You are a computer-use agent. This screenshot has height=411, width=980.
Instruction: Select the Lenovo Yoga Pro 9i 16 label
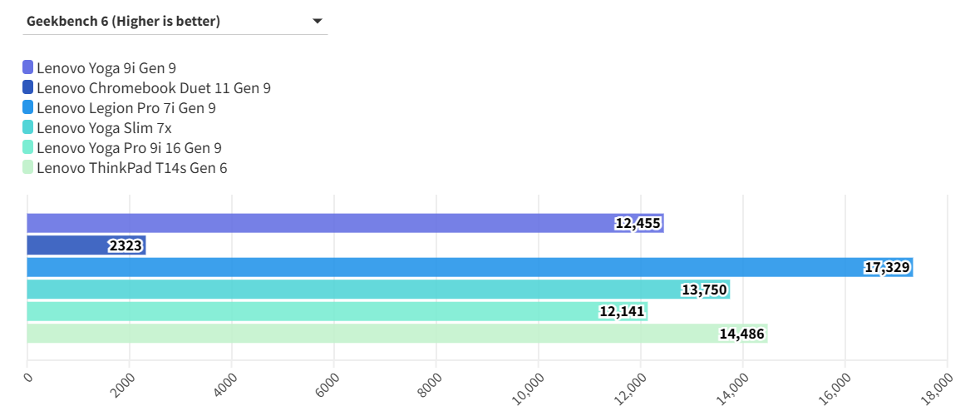(x=129, y=148)
